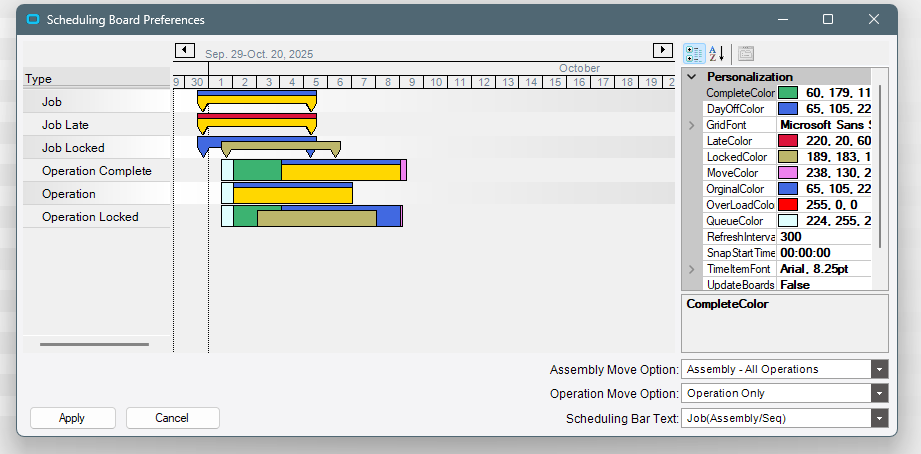The height and width of the screenshot is (454, 921).
Task: Select the LateColor red swatch
Action: pyautogui.click(x=788, y=141)
